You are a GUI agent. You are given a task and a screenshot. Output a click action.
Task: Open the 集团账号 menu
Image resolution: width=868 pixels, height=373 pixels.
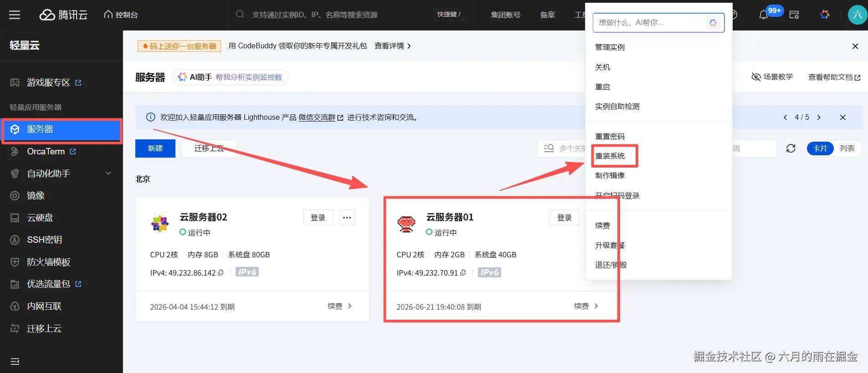pos(505,15)
